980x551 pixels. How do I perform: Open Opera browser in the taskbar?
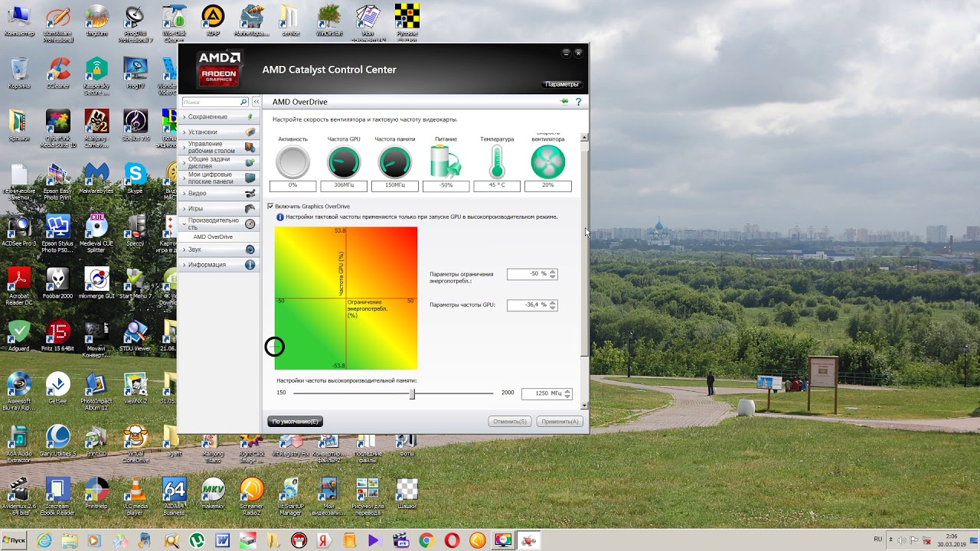(452, 540)
